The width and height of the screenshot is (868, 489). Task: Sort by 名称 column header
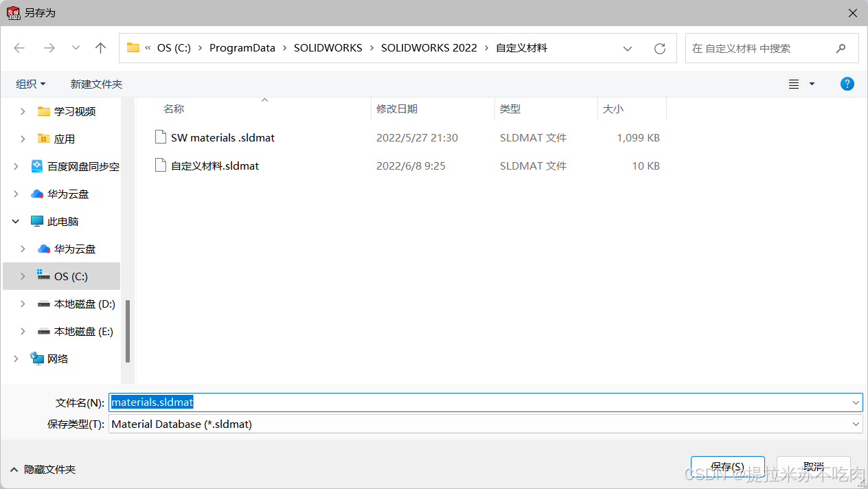click(174, 109)
